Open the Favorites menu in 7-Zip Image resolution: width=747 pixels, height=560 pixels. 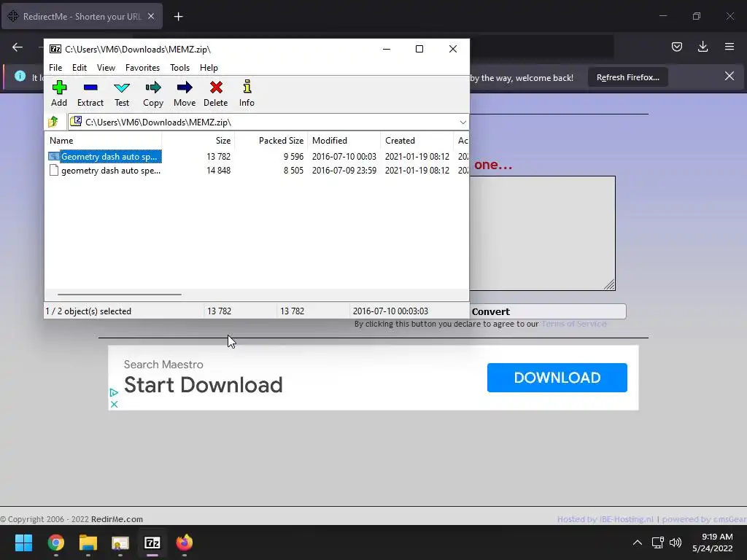click(x=142, y=68)
